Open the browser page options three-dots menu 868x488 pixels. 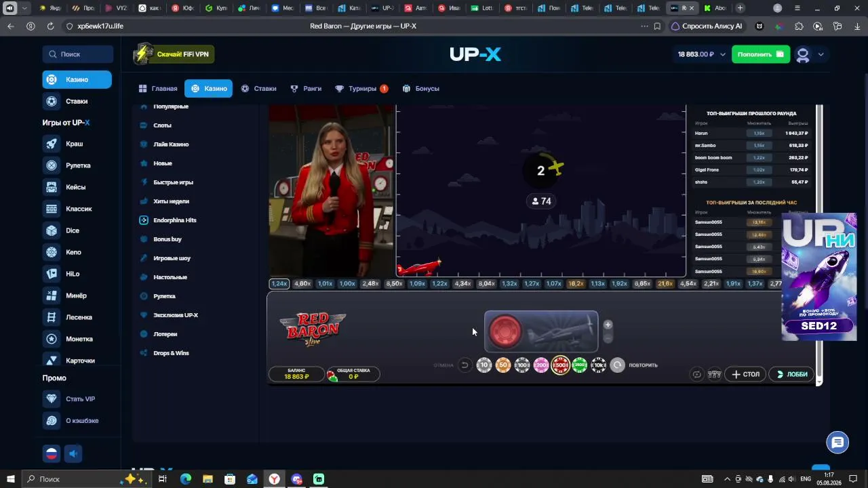pyautogui.click(x=644, y=26)
